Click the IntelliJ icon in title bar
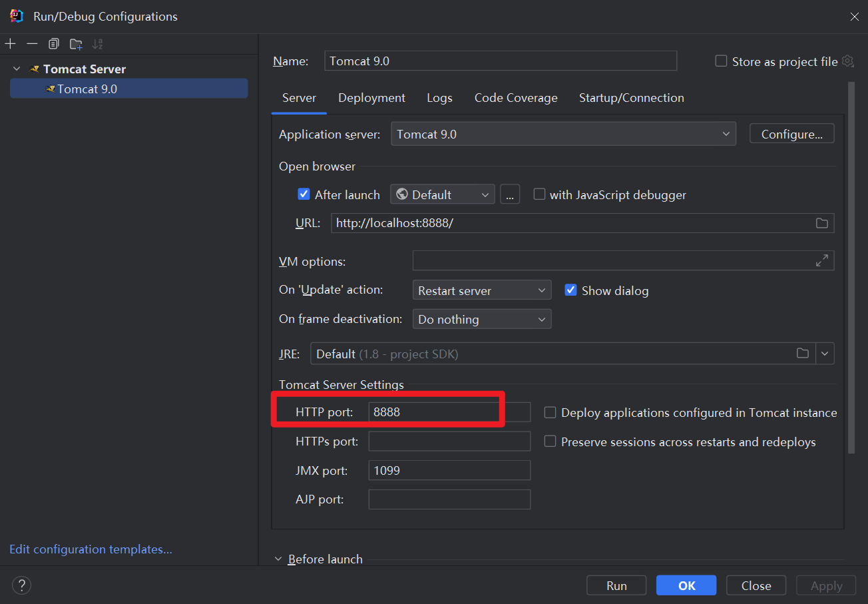The image size is (868, 604). pyautogui.click(x=17, y=16)
